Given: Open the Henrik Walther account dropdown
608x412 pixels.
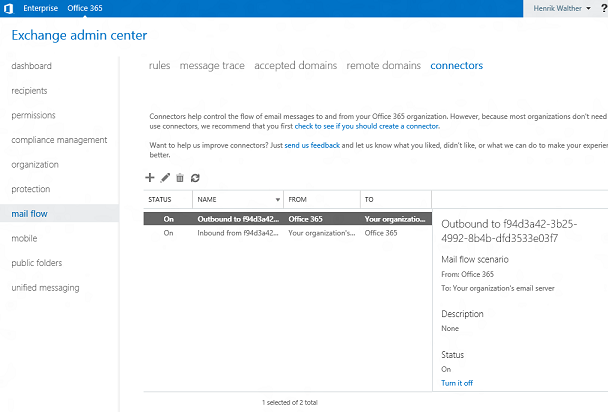Looking at the screenshot, I should tap(562, 8).
